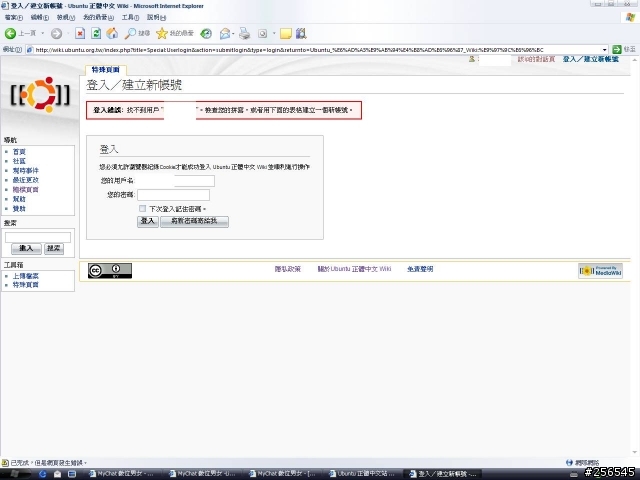Click the Mail envelope icon
The width and height of the screenshot is (640, 480).
click(224, 33)
